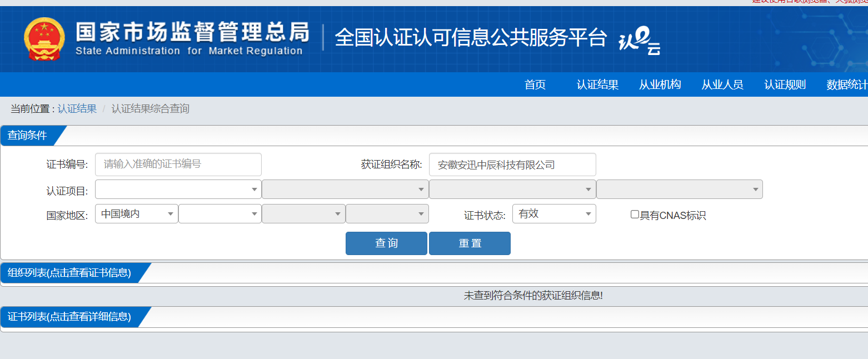Open the 从业人员 navigation item
Viewport: 868px width, 359px height.
pos(722,84)
